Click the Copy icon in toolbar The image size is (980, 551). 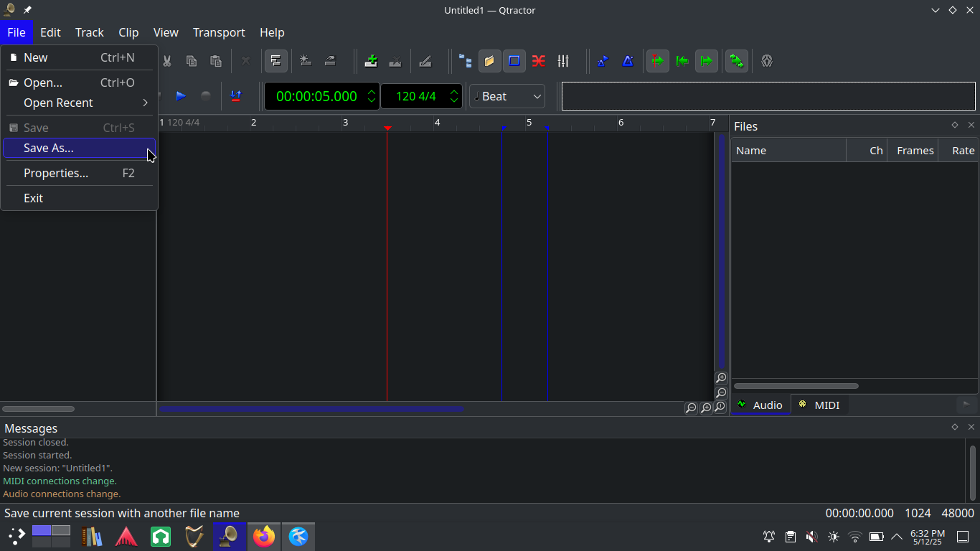click(191, 61)
